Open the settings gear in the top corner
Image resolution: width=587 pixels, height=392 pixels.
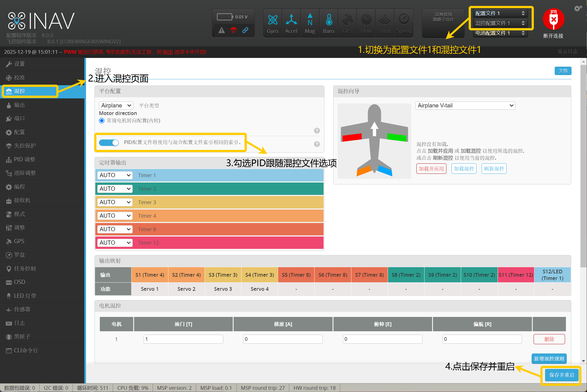coord(578,8)
